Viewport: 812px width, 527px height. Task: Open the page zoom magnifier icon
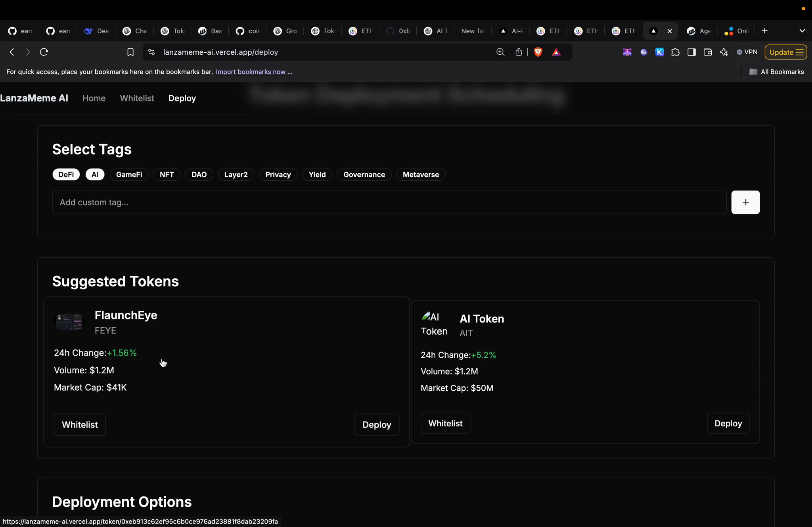500,52
